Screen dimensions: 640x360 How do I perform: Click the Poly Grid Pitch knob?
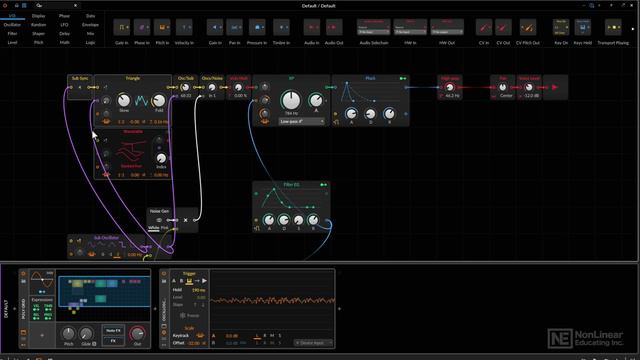[69, 334]
